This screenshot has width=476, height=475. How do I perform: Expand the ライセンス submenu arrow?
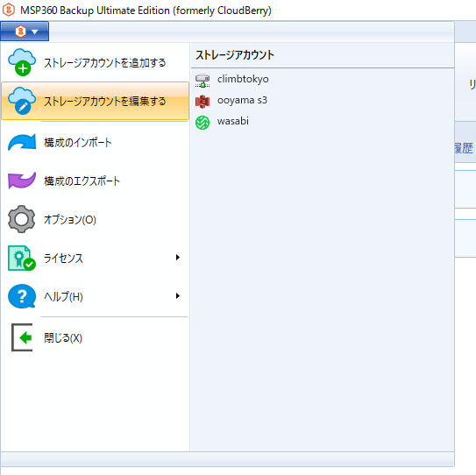coord(178,258)
